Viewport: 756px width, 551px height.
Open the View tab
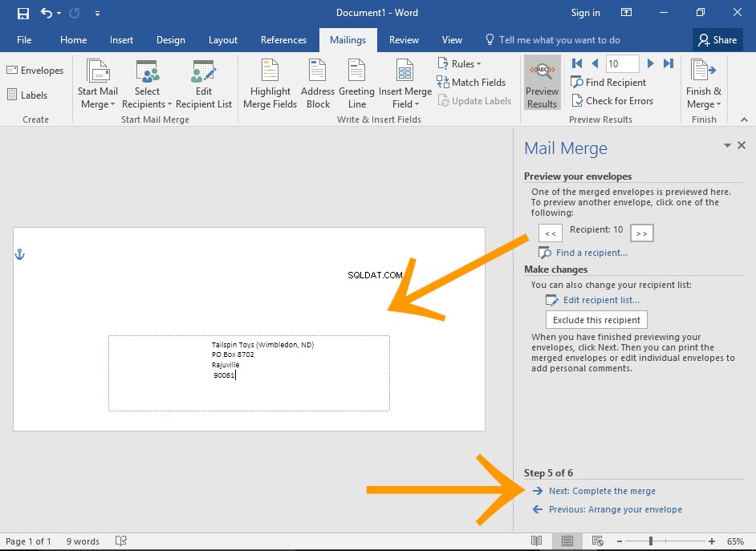click(452, 40)
